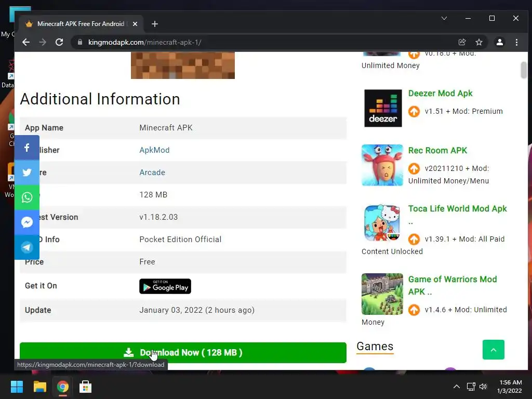
Task: Click the address bar URL
Action: [x=145, y=42]
